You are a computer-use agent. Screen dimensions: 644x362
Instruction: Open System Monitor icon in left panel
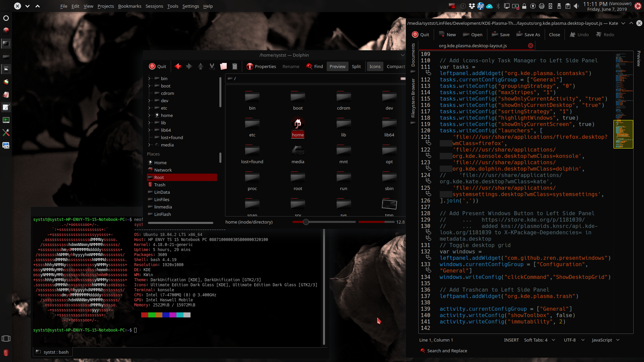pos(6,120)
